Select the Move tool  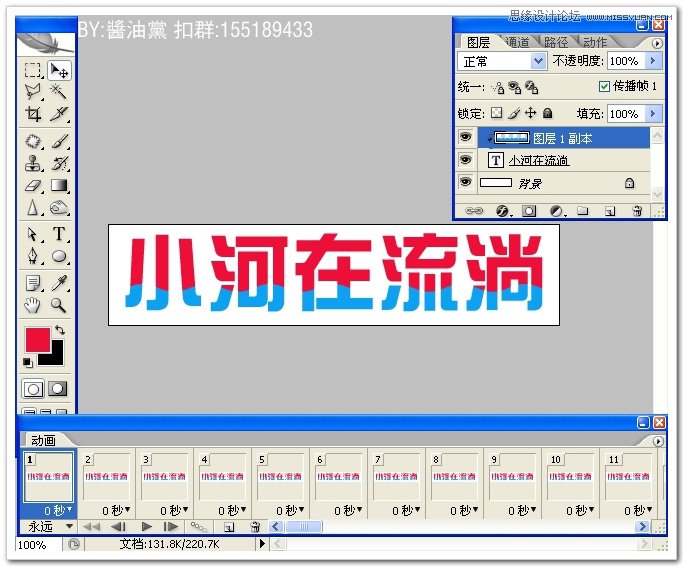(x=59, y=70)
